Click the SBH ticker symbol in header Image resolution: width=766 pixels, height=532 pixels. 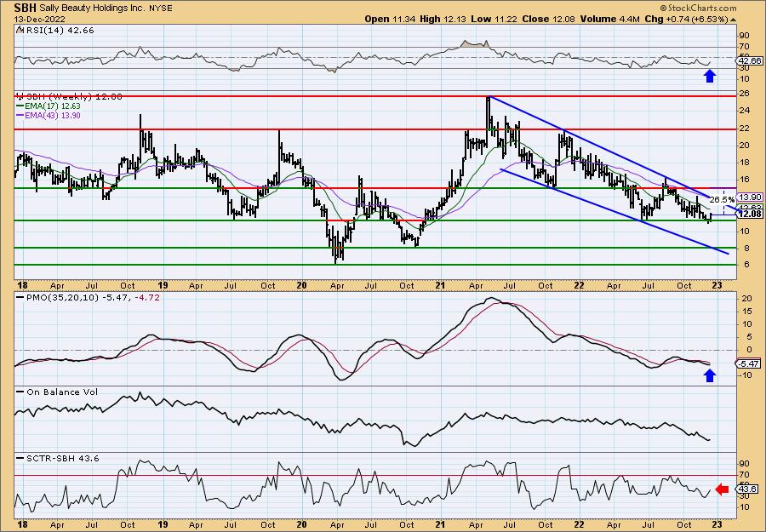26,8
